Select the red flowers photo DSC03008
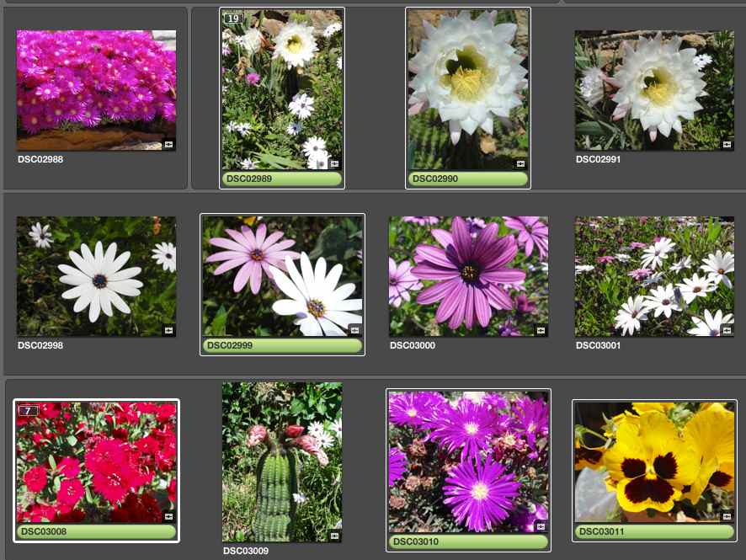The width and height of the screenshot is (746, 560). click(x=96, y=461)
